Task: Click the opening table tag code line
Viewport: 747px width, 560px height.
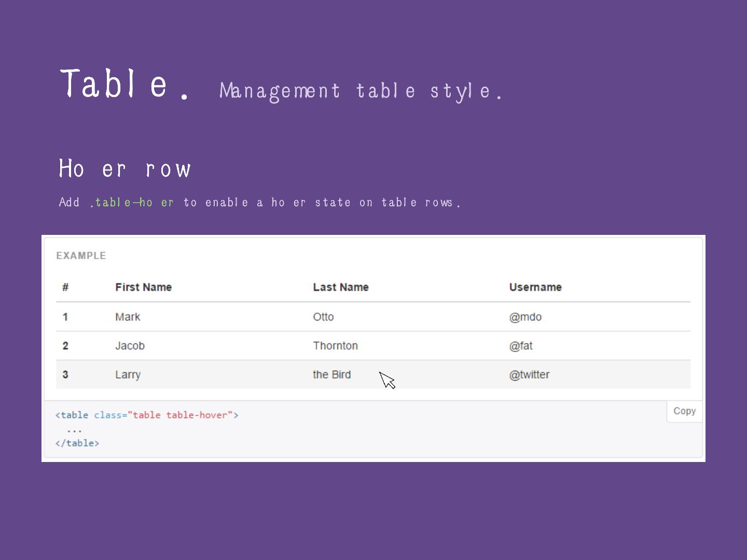Action: (x=147, y=415)
